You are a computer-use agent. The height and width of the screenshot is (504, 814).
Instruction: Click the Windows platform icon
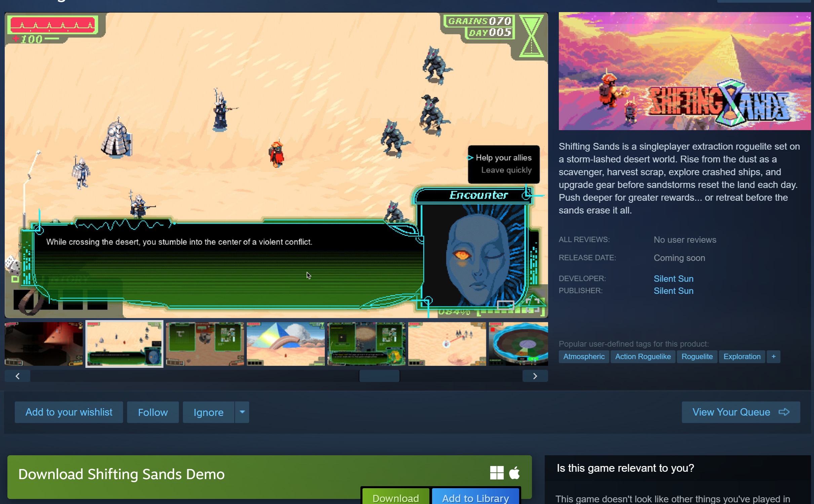[x=497, y=473]
